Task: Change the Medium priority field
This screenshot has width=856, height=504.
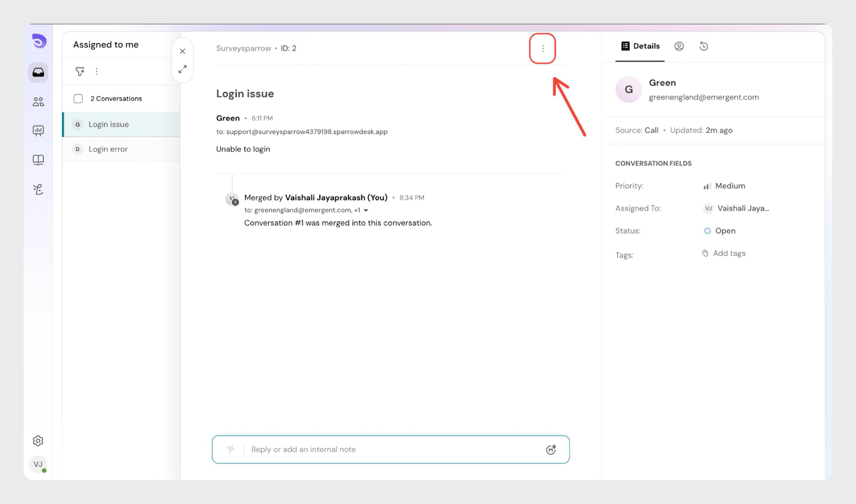Action: point(729,186)
